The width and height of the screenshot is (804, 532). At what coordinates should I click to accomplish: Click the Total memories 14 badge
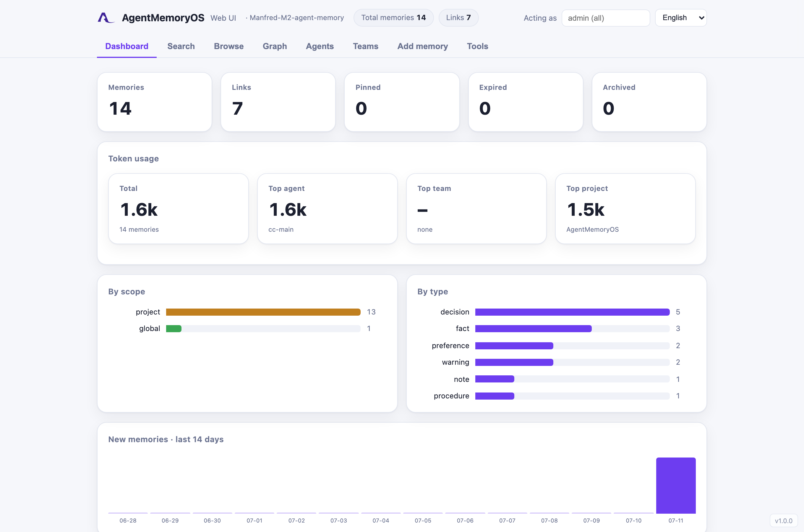[x=393, y=18]
